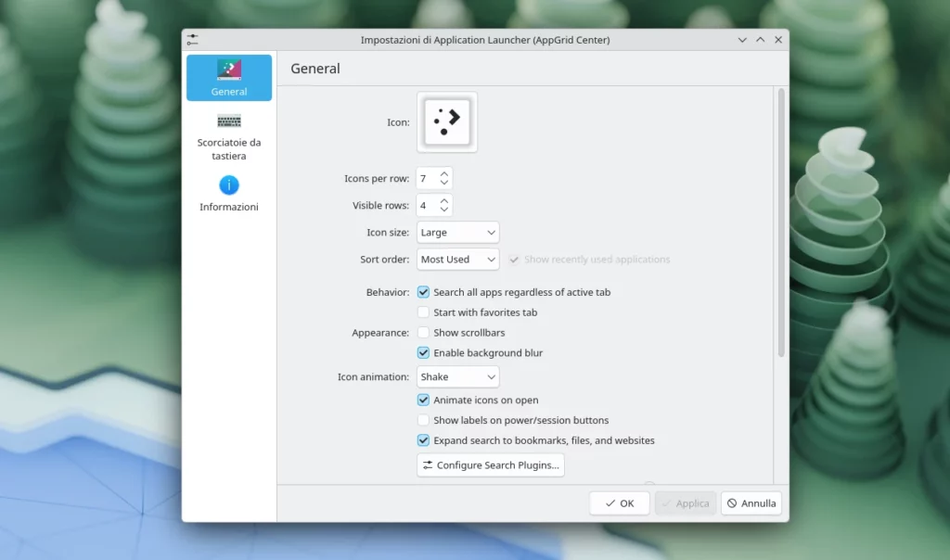Uncheck Animate icons on open
Image resolution: width=950 pixels, height=560 pixels.
(423, 400)
